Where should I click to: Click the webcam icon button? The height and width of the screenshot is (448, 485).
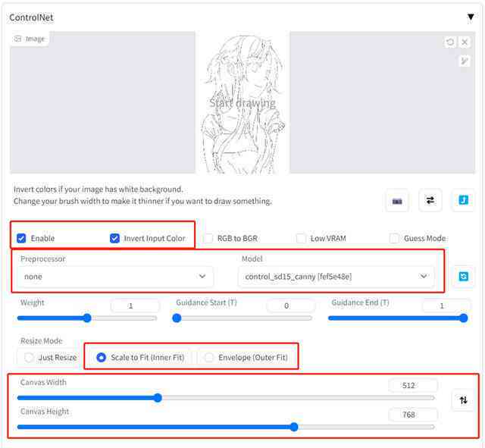(397, 201)
